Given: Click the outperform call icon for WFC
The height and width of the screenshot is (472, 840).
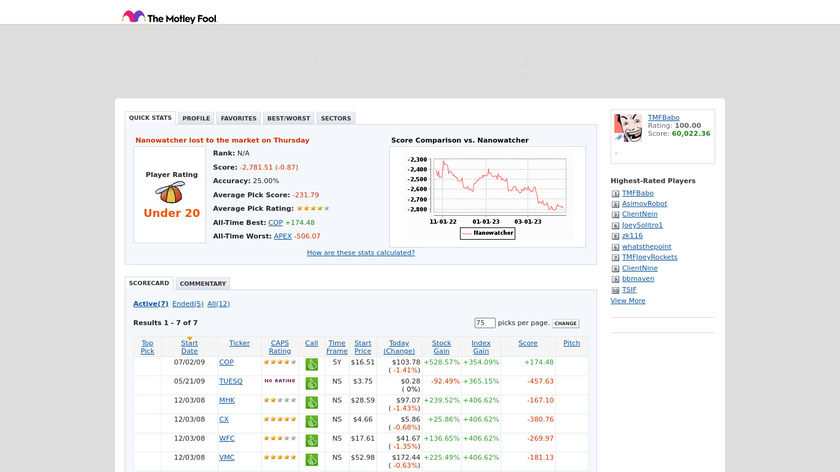Looking at the screenshot, I should [311, 441].
